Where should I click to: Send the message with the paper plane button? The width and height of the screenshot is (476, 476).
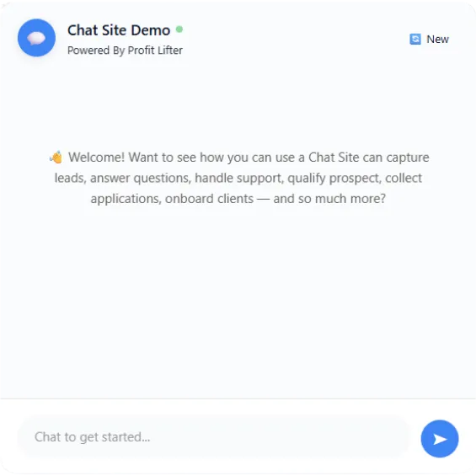[439, 438]
